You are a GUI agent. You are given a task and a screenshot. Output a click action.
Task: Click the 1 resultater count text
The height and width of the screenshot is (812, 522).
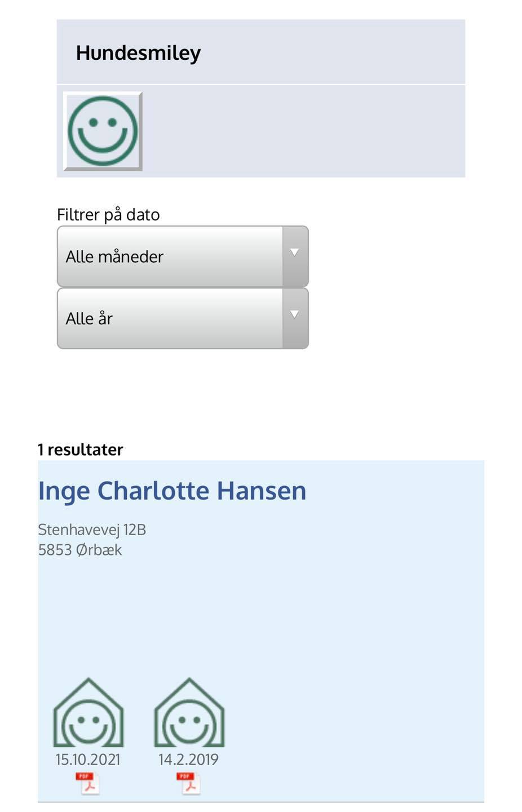80,449
